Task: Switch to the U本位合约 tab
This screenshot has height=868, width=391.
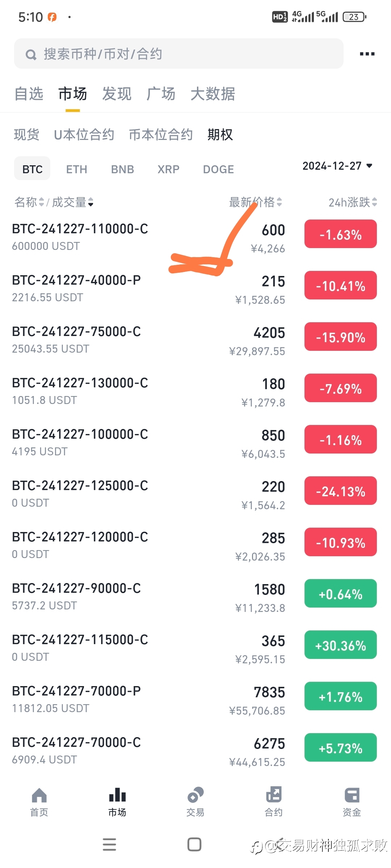Action: (x=84, y=135)
